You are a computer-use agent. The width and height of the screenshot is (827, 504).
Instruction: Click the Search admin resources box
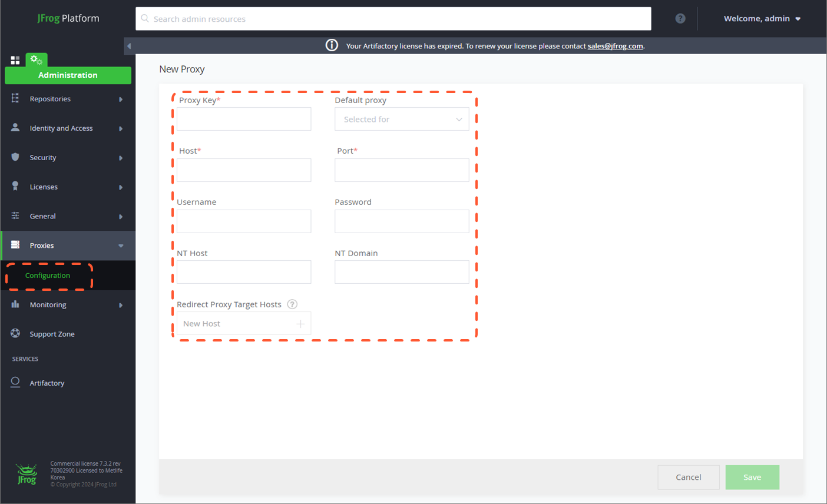393,19
